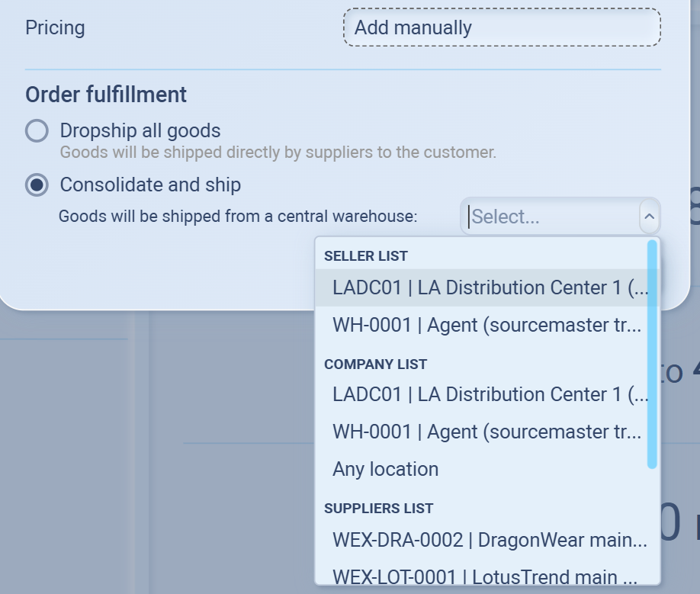Click the 'SELLER LIST' group header
Screen dimensions: 700x594
pos(366,256)
